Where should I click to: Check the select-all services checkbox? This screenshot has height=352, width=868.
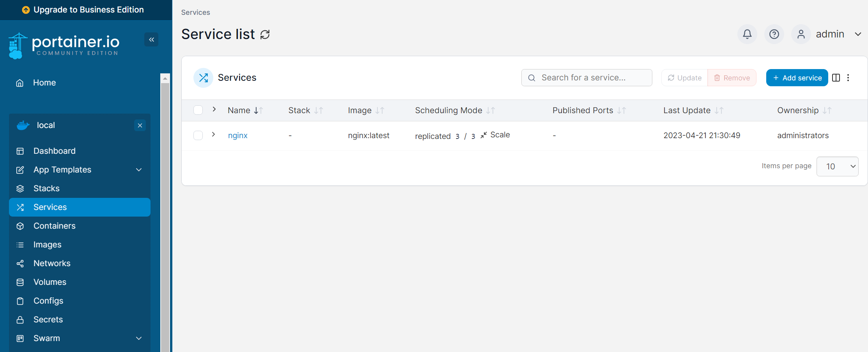click(198, 110)
